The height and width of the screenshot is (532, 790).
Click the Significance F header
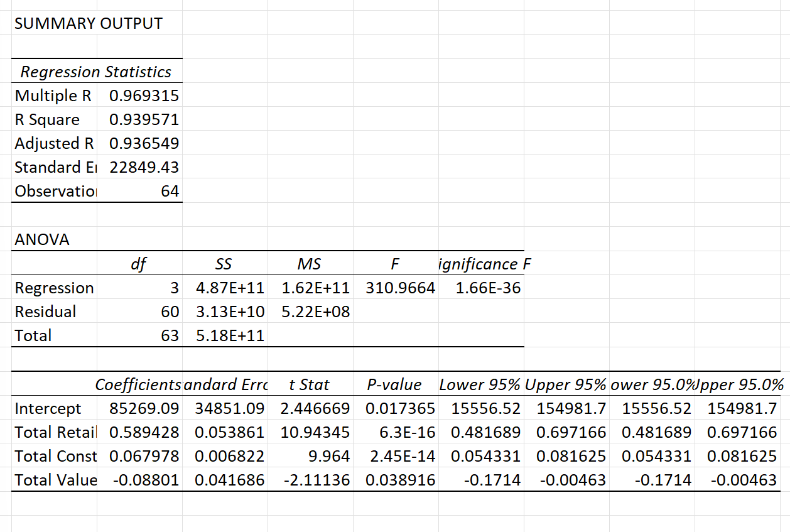click(484, 264)
